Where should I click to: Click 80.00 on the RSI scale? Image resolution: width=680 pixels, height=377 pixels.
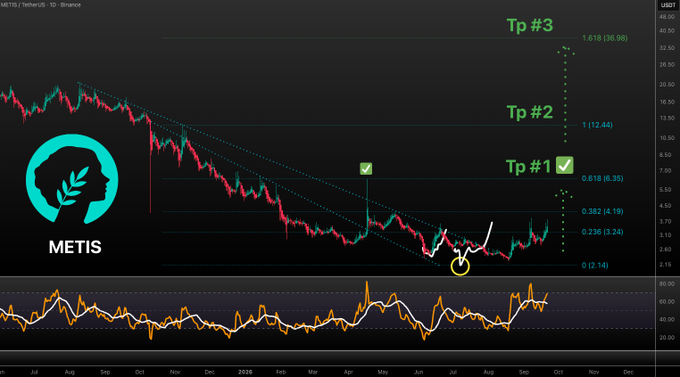[667, 284]
